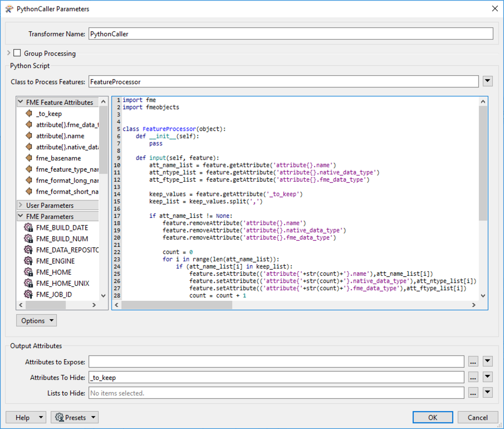
Task: Open the Presets menu
Action: pyautogui.click(x=74, y=417)
